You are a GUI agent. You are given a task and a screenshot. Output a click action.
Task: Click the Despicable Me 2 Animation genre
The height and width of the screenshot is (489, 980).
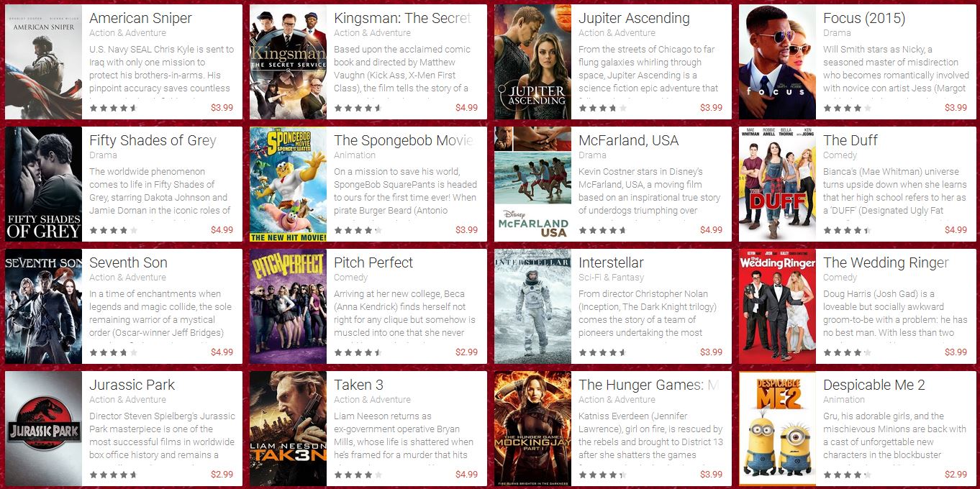coord(844,400)
